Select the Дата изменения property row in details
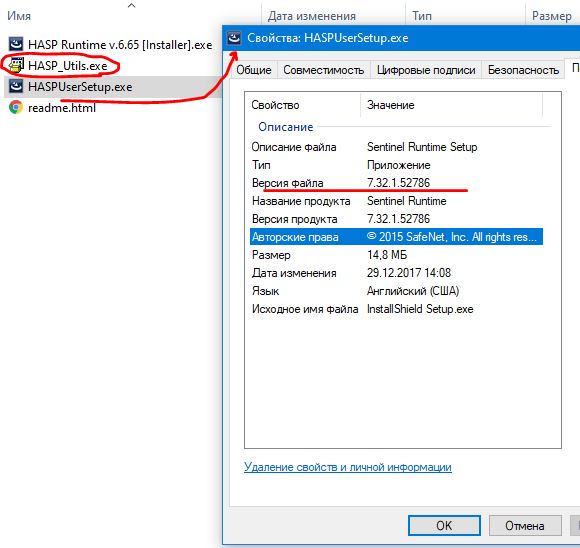The width and height of the screenshot is (580, 548). coord(397,273)
